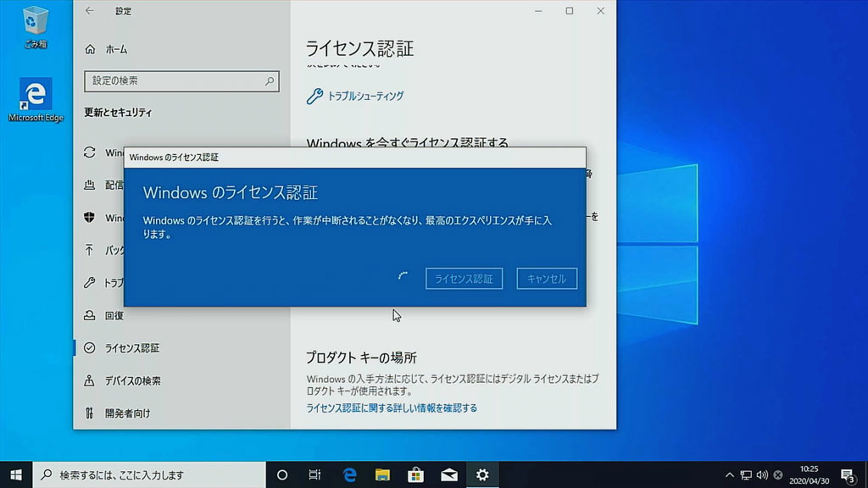Click the キャンセル button in dialog

pos(547,279)
